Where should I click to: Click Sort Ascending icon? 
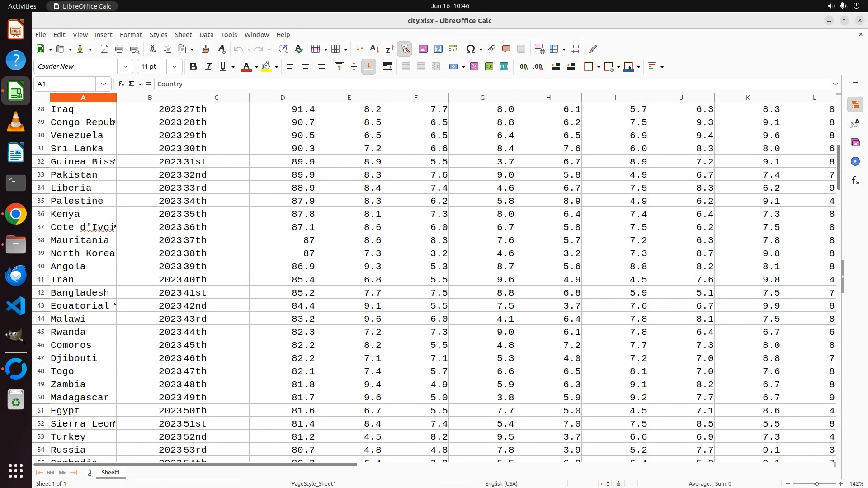click(x=374, y=49)
